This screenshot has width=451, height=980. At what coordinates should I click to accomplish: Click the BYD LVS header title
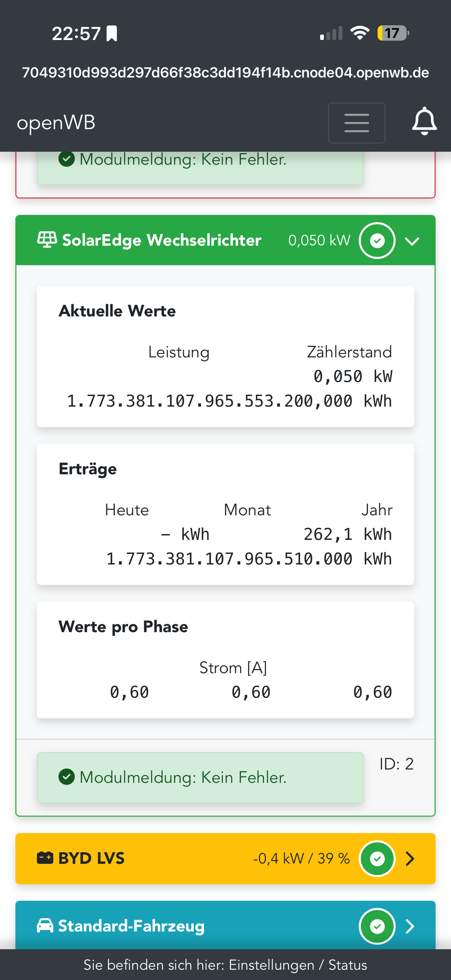(x=91, y=858)
